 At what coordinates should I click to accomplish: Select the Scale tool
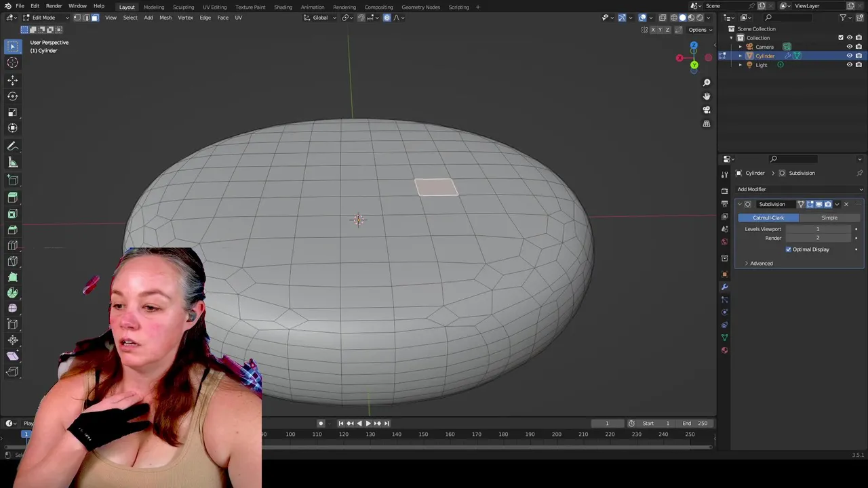(x=12, y=113)
